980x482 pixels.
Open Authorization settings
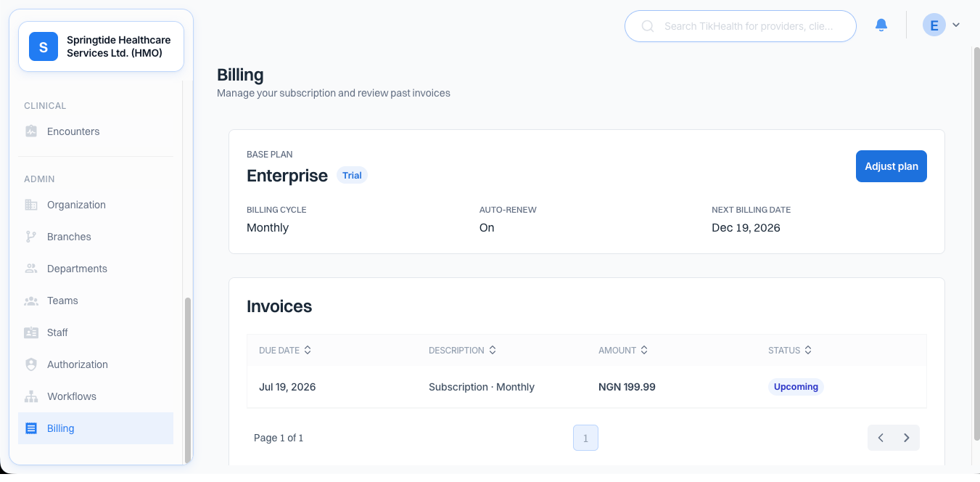click(96, 364)
